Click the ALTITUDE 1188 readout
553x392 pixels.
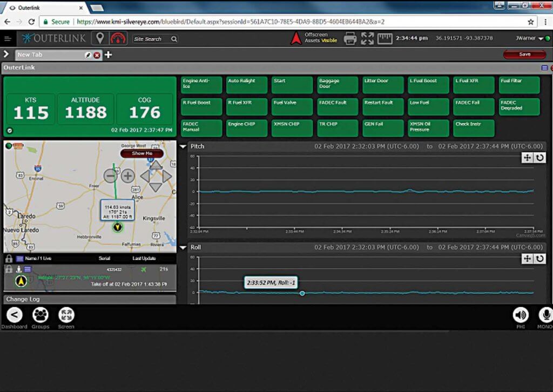coord(86,109)
